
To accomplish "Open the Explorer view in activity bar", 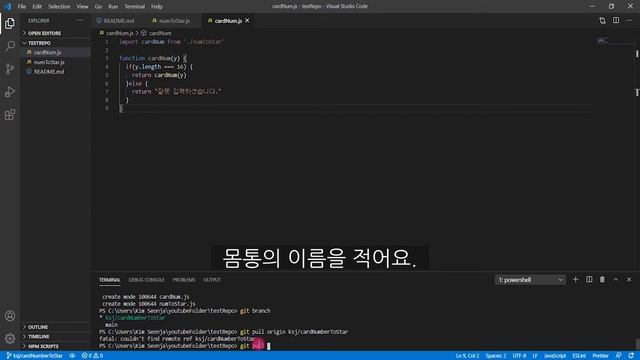I will [10, 24].
